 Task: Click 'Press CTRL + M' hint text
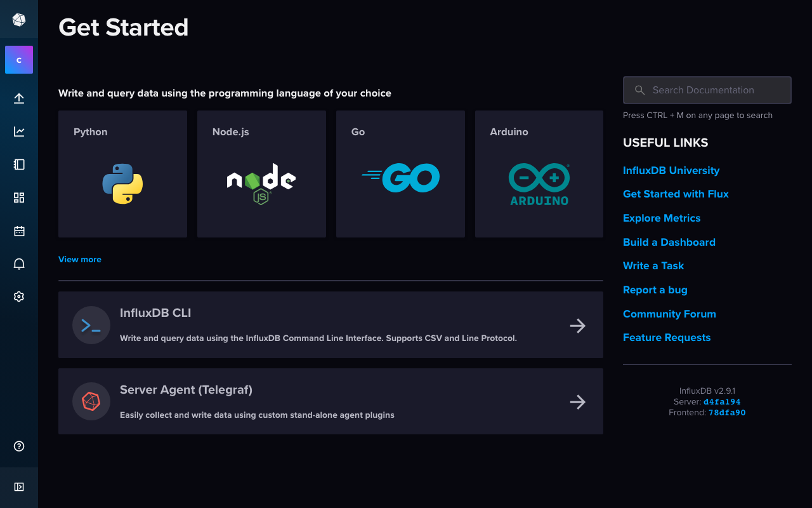pyautogui.click(x=698, y=116)
